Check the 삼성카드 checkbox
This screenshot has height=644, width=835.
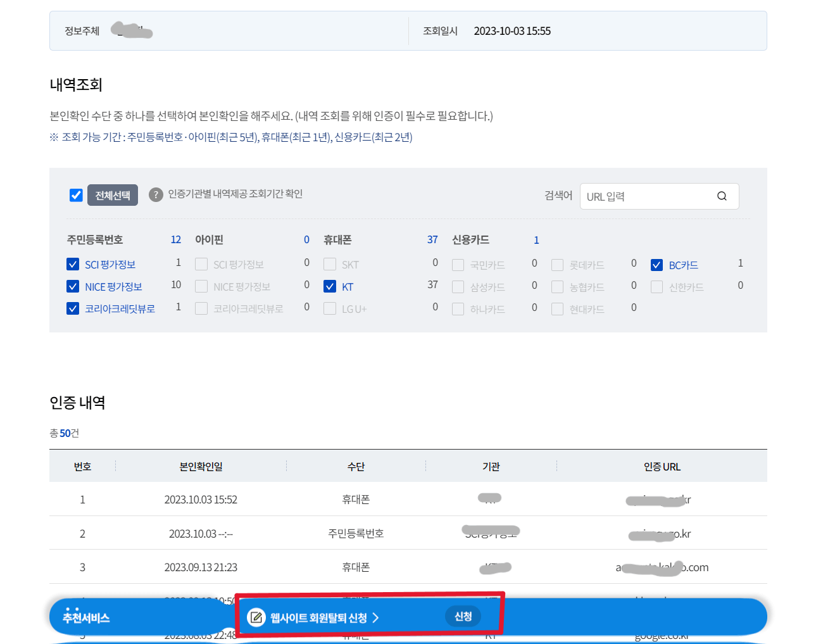[x=458, y=287]
